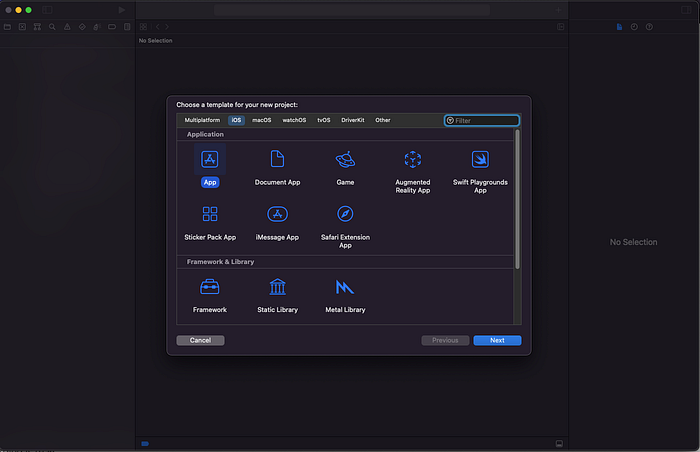Open the report navigator icon
The height and width of the screenshot is (452, 700).
tap(127, 27)
